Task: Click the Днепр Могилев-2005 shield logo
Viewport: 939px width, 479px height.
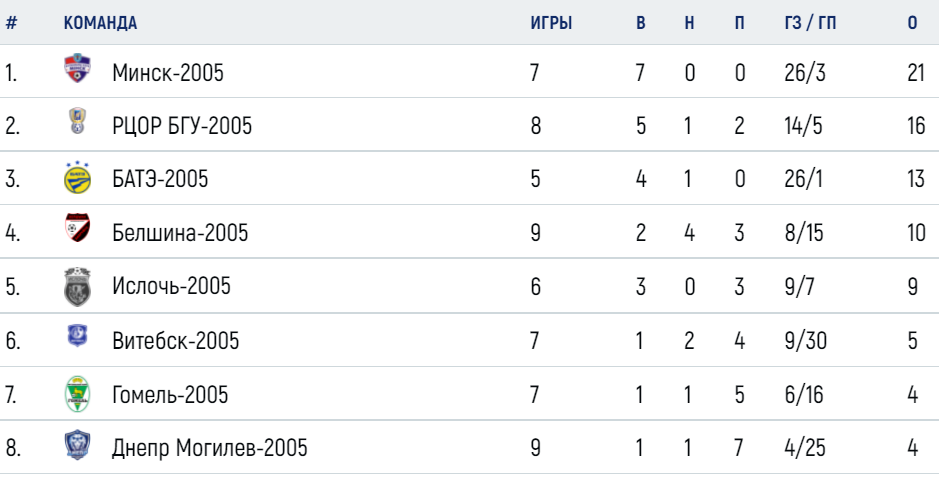Action: [x=77, y=445]
